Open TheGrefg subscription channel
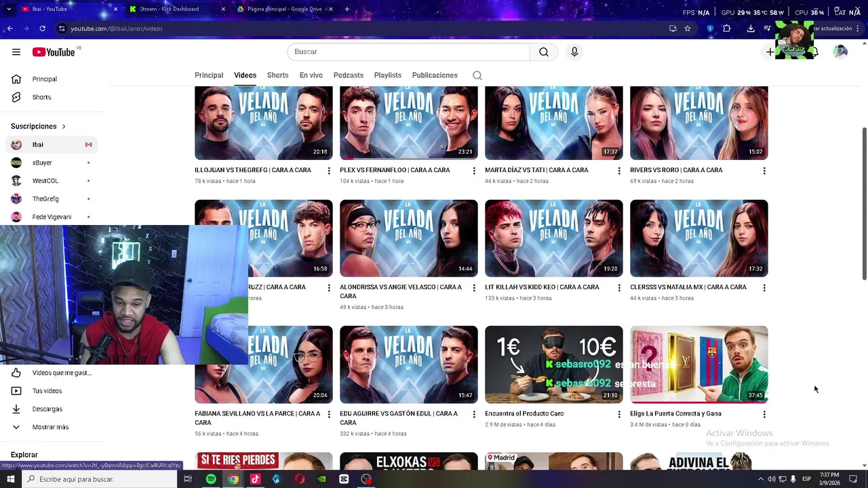The height and width of the screenshot is (488, 868). point(52,199)
